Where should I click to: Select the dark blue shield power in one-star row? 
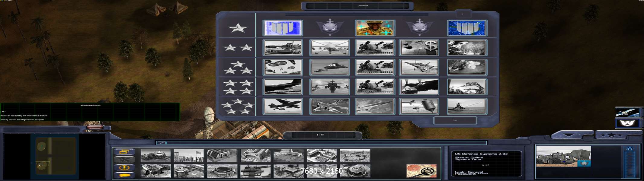pyautogui.click(x=467, y=28)
